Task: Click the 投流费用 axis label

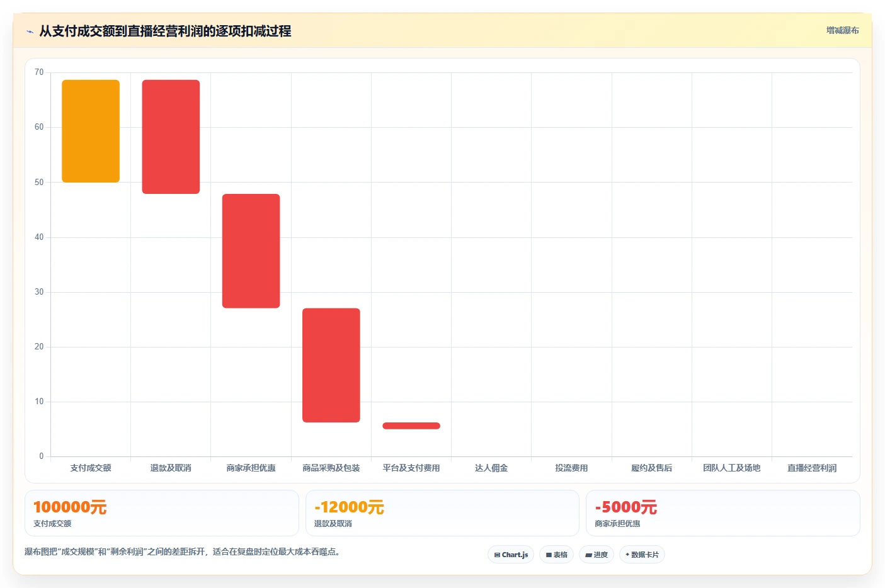Action: click(x=571, y=468)
